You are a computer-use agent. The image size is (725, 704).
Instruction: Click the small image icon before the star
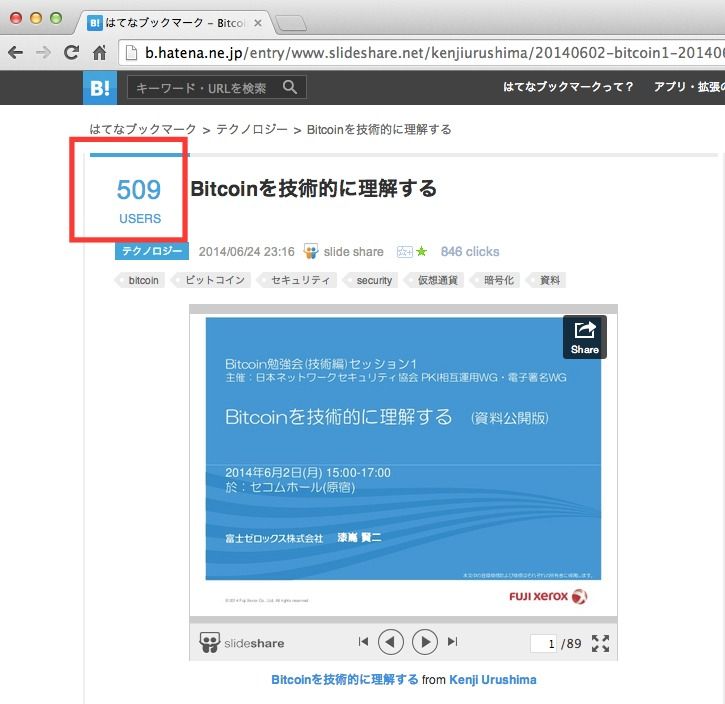405,252
